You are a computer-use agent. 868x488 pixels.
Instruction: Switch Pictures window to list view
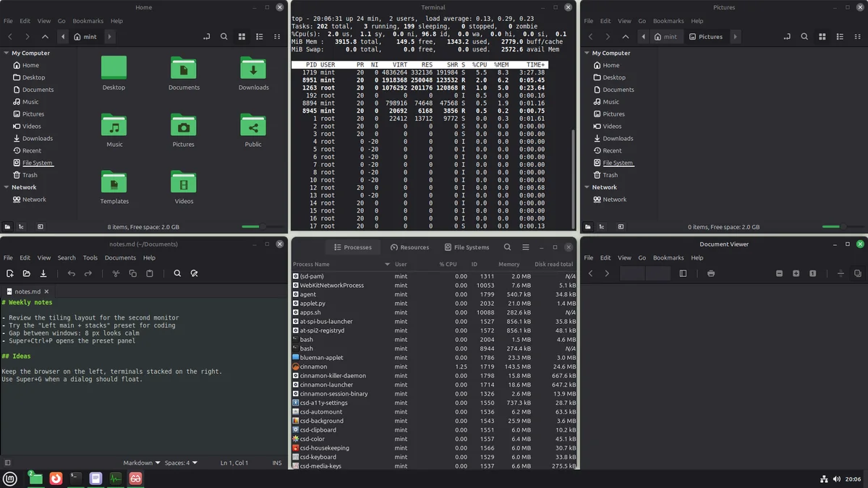(840, 36)
